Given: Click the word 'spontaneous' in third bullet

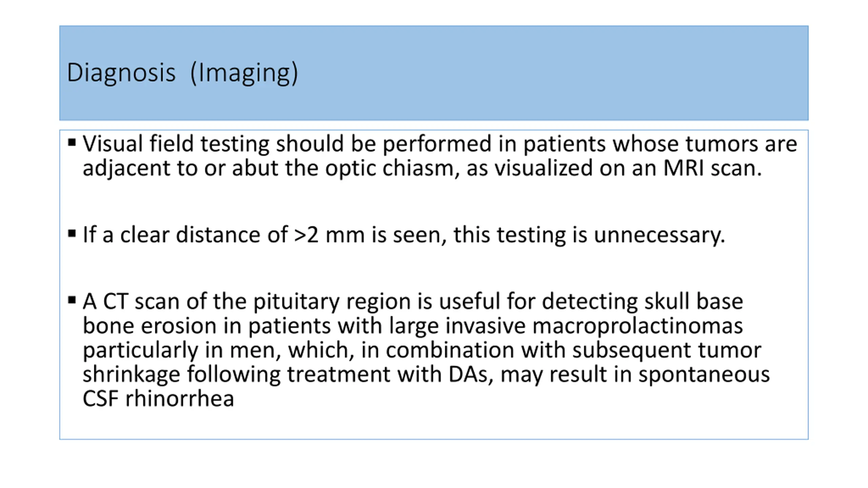Looking at the screenshot, I should [704, 374].
